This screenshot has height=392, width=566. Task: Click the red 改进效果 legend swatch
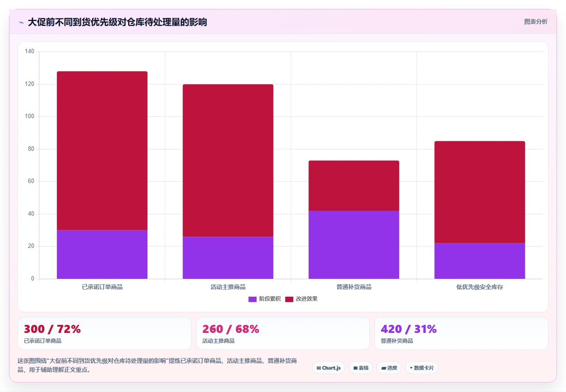289,299
